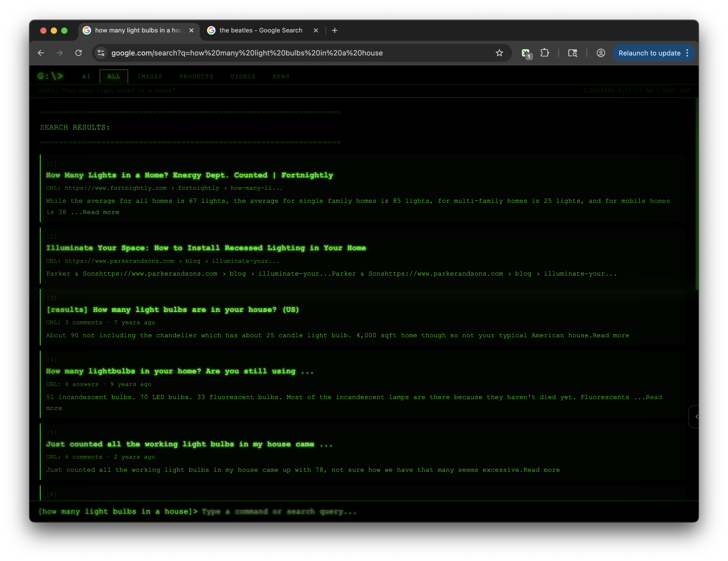Open a new tab with plus button
728x561 pixels.
[335, 30]
